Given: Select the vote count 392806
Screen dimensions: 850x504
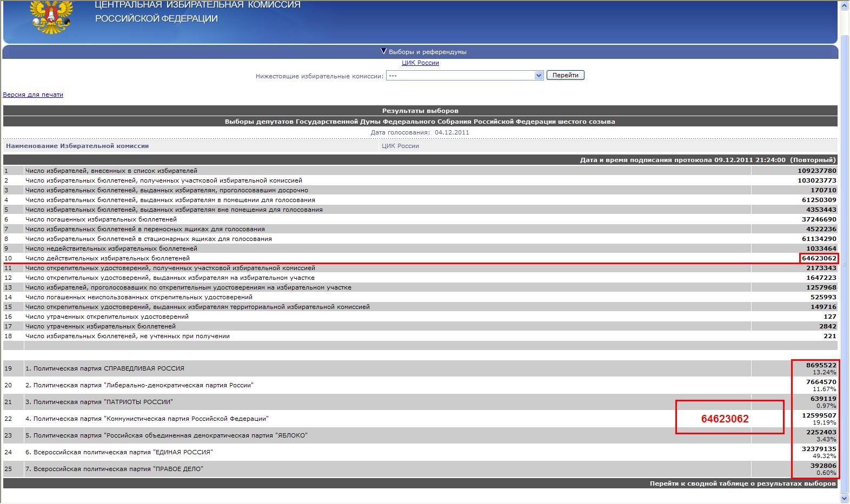Looking at the screenshot, I should tap(824, 466).
